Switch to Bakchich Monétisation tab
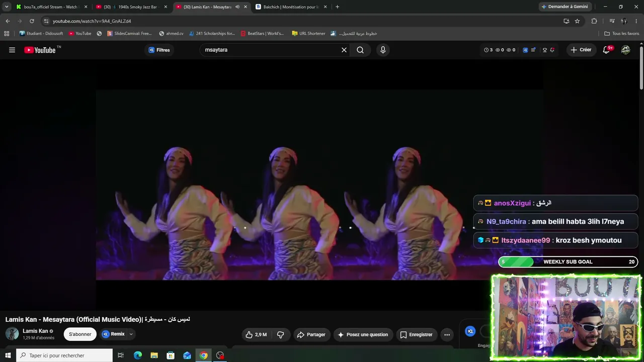Screen dimensions: 644x362 pyautogui.click(x=292, y=7)
